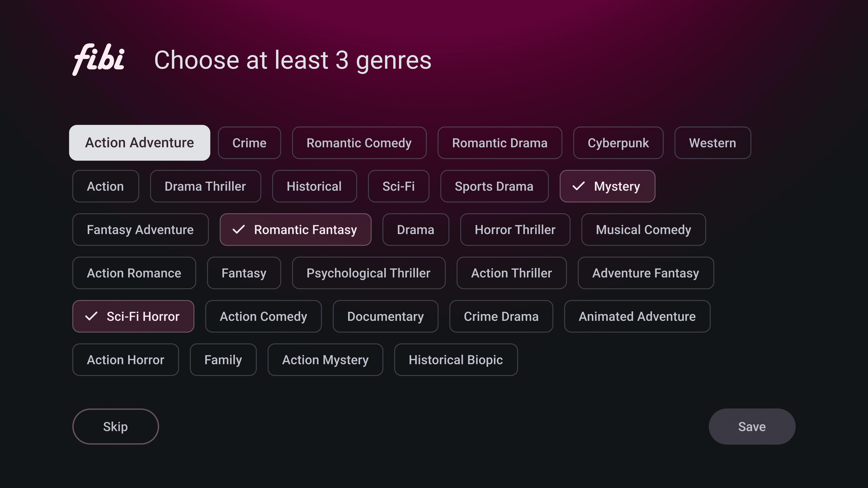868x488 pixels.
Task: Choose the Cyberpunk genre chip
Action: pos(618,143)
